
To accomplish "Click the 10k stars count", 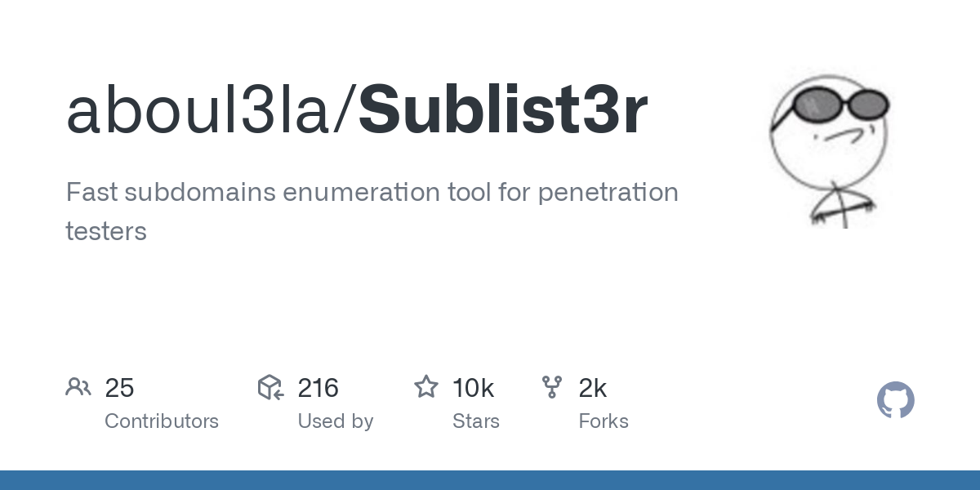I will click(x=474, y=388).
